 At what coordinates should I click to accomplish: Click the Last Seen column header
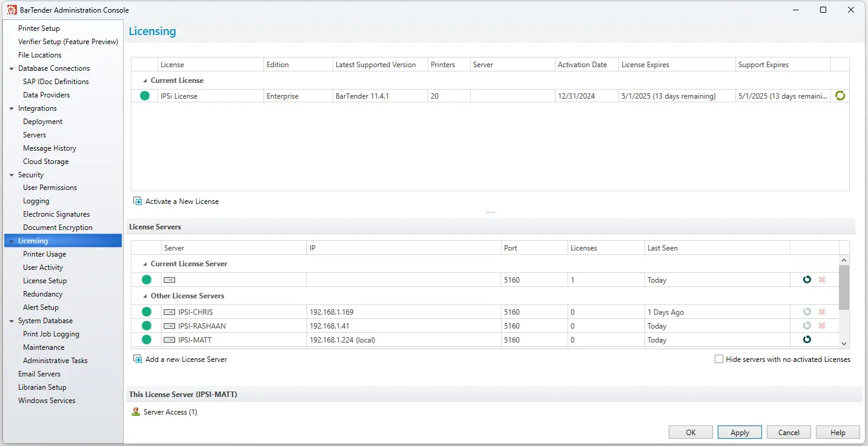[717, 248]
